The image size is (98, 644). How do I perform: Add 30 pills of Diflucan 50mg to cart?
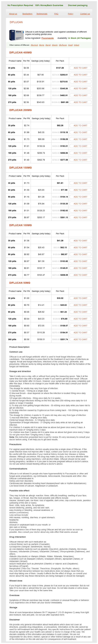click(80, 298)
